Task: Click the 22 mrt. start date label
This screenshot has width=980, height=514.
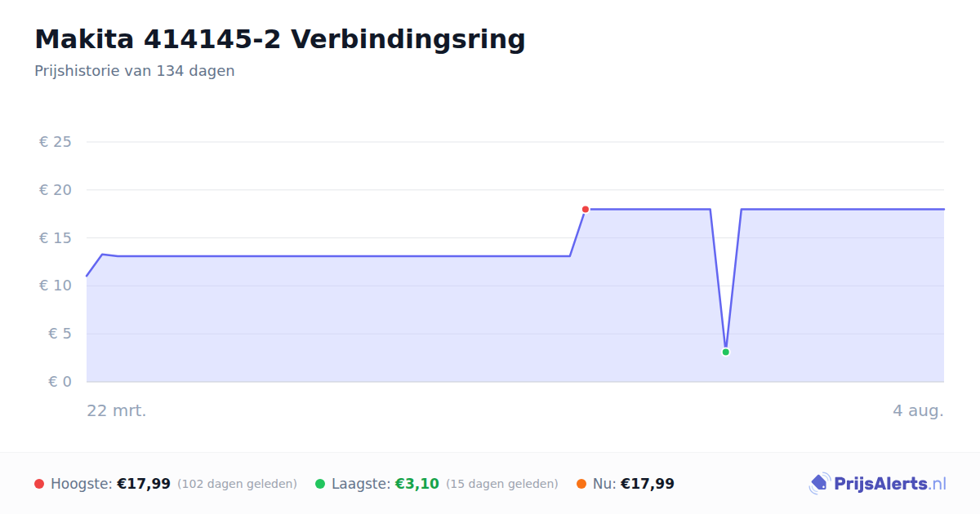Action: [117, 410]
